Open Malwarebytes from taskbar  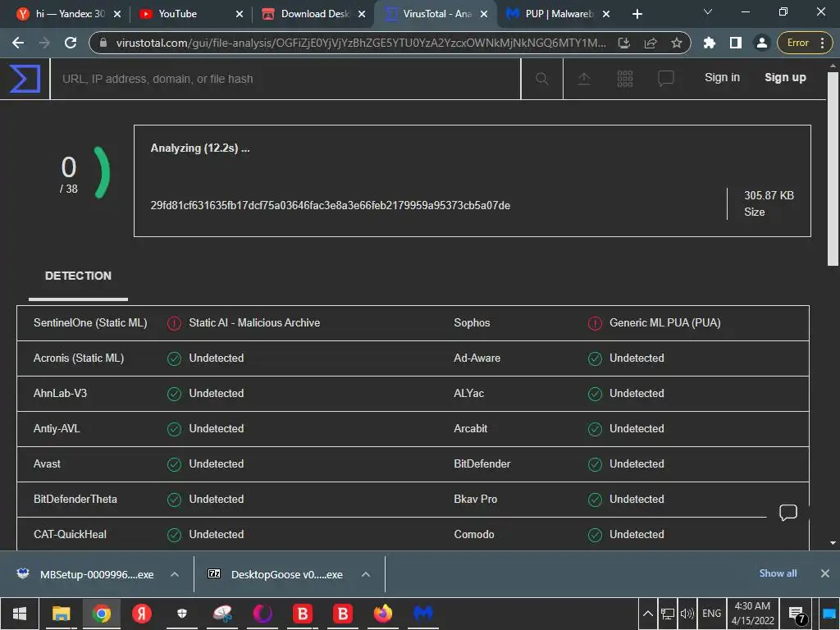point(423,614)
